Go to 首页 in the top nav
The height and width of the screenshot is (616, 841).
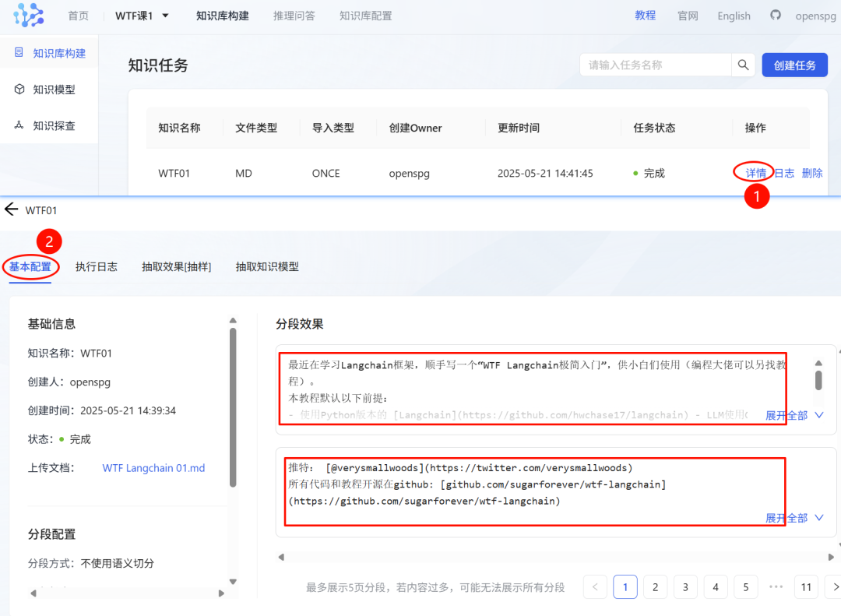79,16
